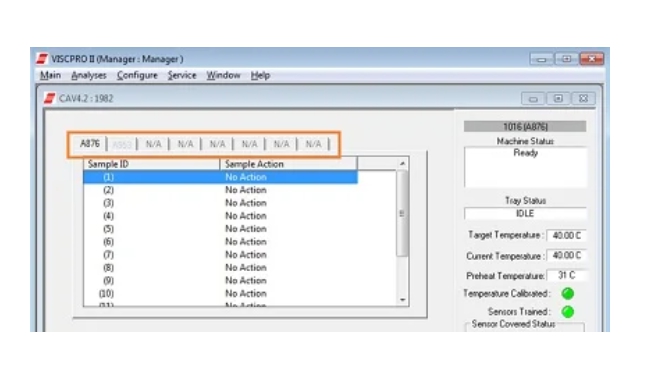Click the Sample Action column header
Image resolution: width=646 pixels, height=373 pixels.
(288, 164)
